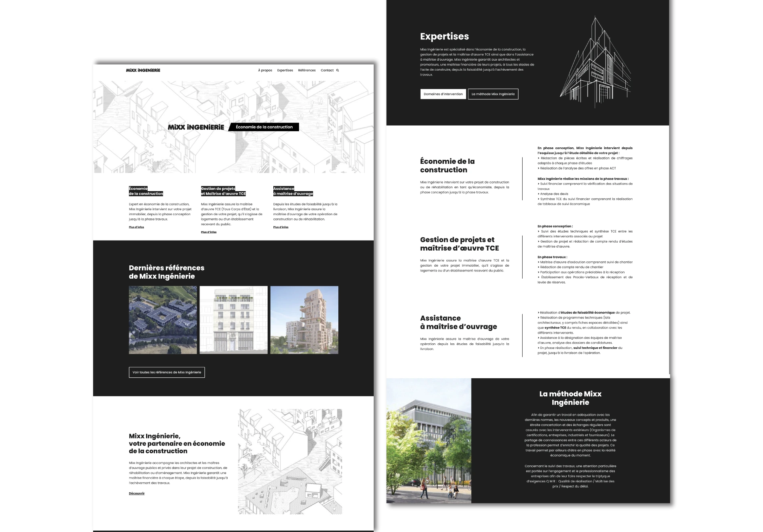Click the isometric city illustration beside Découvrir
The height and width of the screenshot is (532, 763).
click(290, 462)
